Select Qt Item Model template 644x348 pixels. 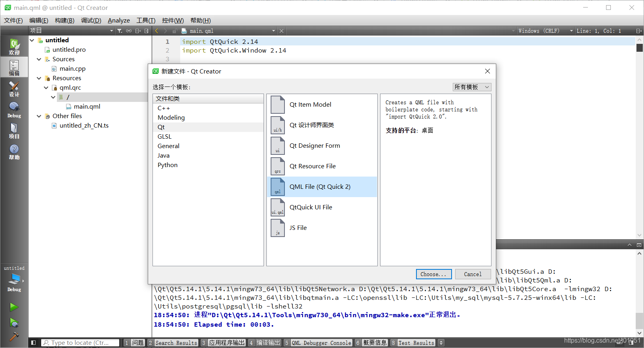click(x=322, y=105)
